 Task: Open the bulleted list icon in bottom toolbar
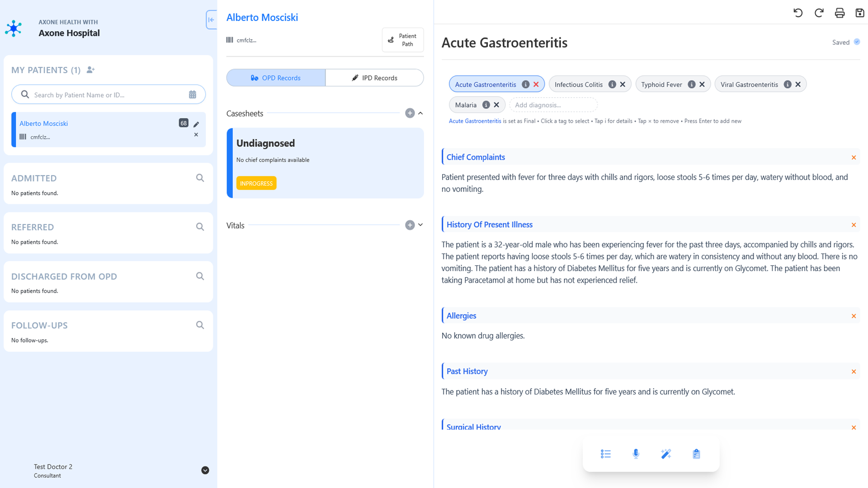pyautogui.click(x=605, y=454)
